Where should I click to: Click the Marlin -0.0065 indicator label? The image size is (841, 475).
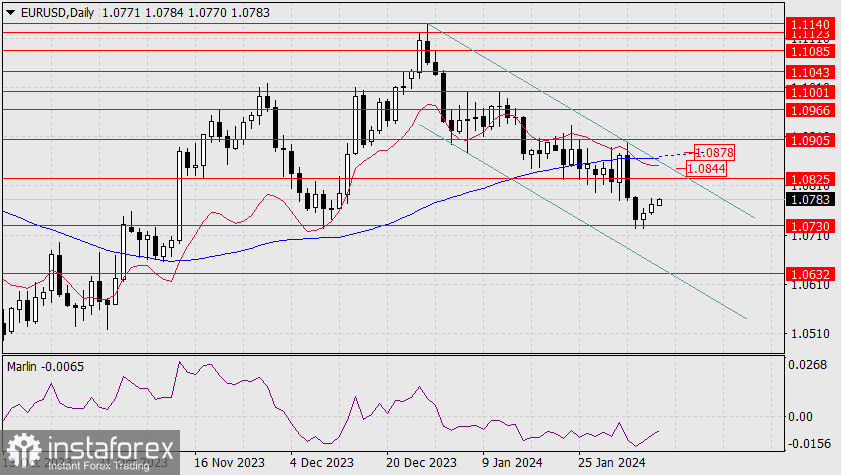click(46, 367)
